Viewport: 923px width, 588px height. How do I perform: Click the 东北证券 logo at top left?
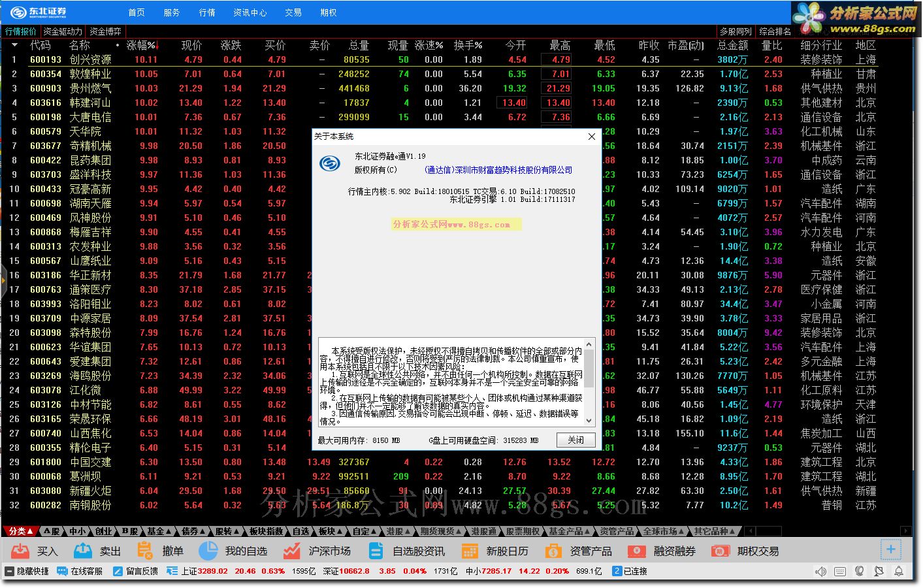pyautogui.click(x=39, y=12)
